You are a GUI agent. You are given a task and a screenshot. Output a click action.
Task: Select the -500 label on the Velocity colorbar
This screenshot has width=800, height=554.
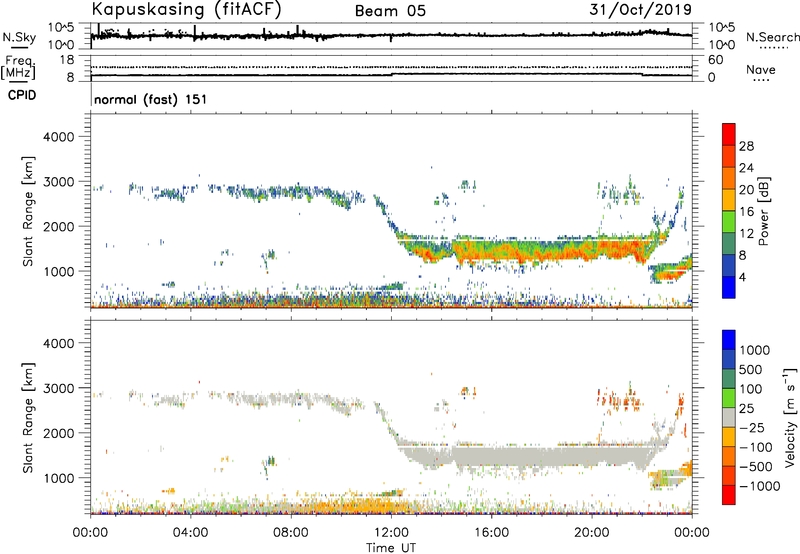pyautogui.click(x=756, y=466)
